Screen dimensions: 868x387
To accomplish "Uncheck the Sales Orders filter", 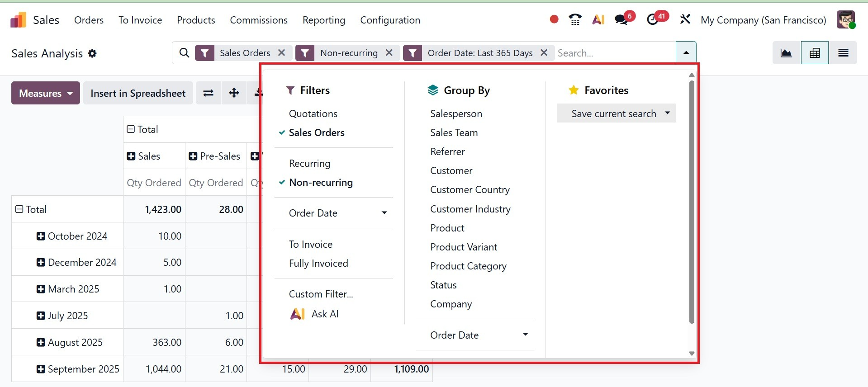I will [316, 132].
